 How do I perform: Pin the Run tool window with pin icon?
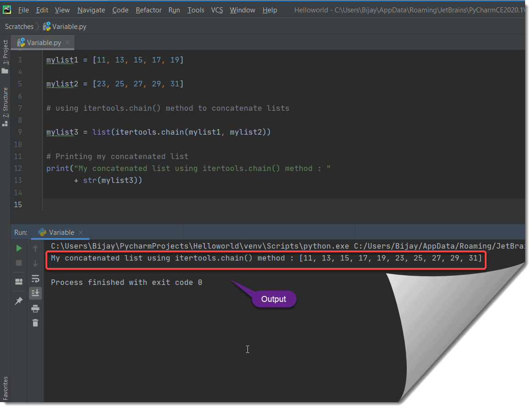point(19,301)
